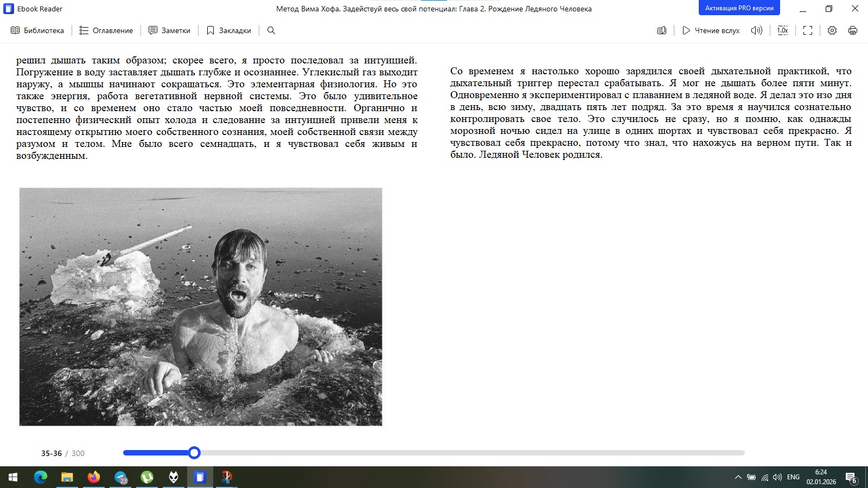Click the speaker voice settings icon
This screenshot has width=868, height=488.
tap(756, 30)
